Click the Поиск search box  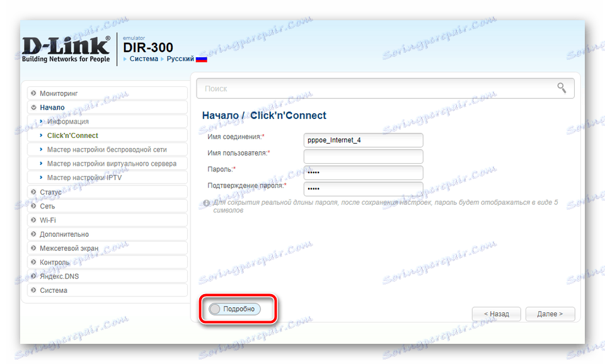[378, 88]
